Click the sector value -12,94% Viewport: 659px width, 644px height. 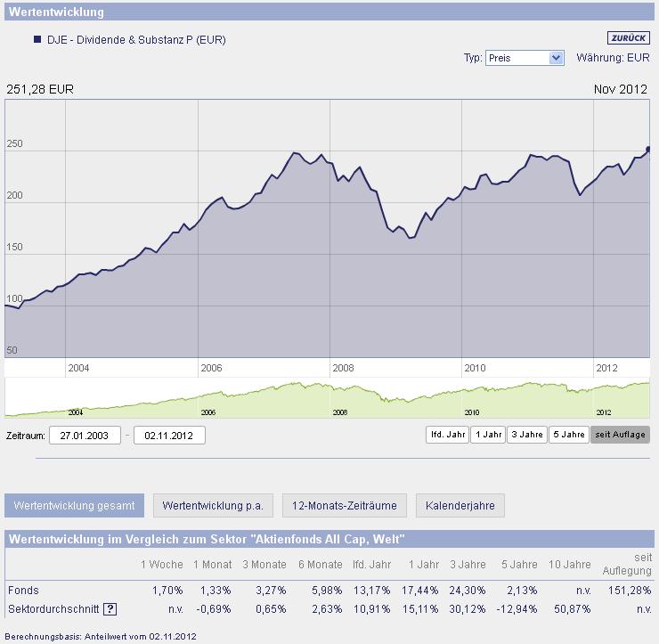517,608
